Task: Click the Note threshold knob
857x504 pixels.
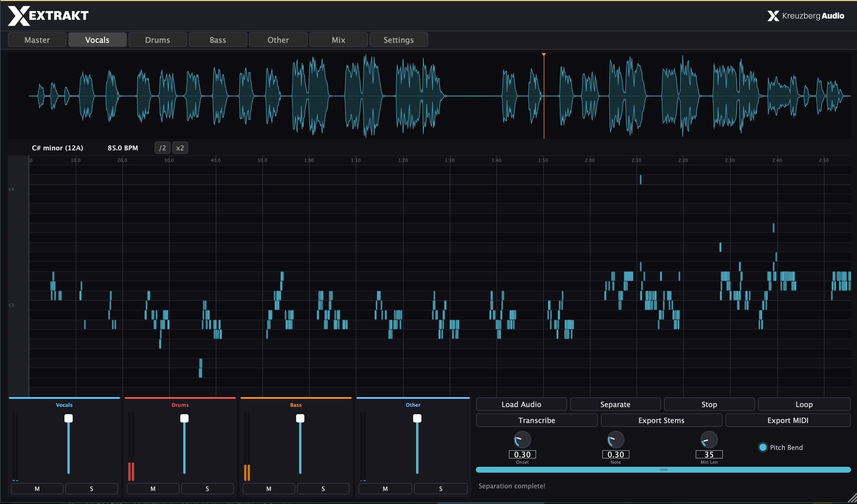Action: coord(616,440)
